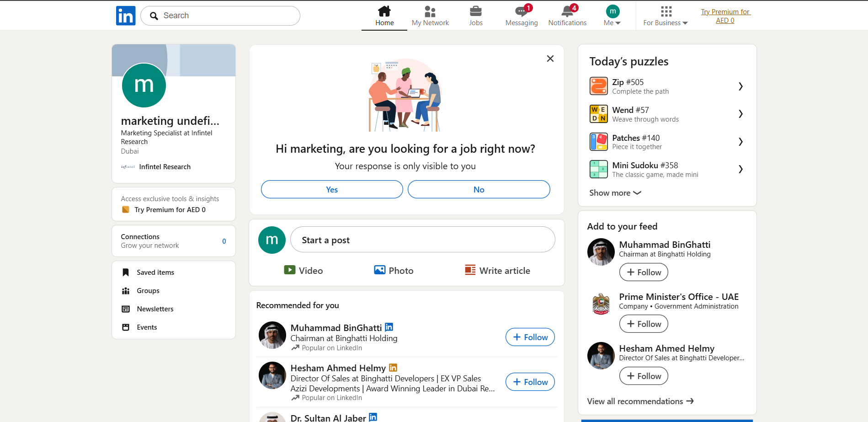Open the Me profile dropdown
This screenshot has width=868, height=422.
612,16
